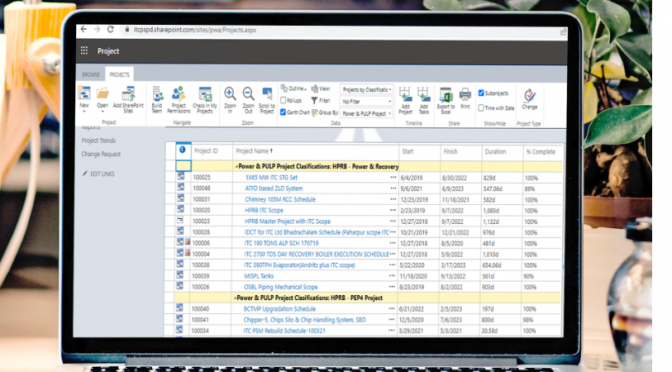This screenshot has height=372, width=672.
Task: Collapse HPRB - PEP4 Project group
Action: [x=235, y=298]
